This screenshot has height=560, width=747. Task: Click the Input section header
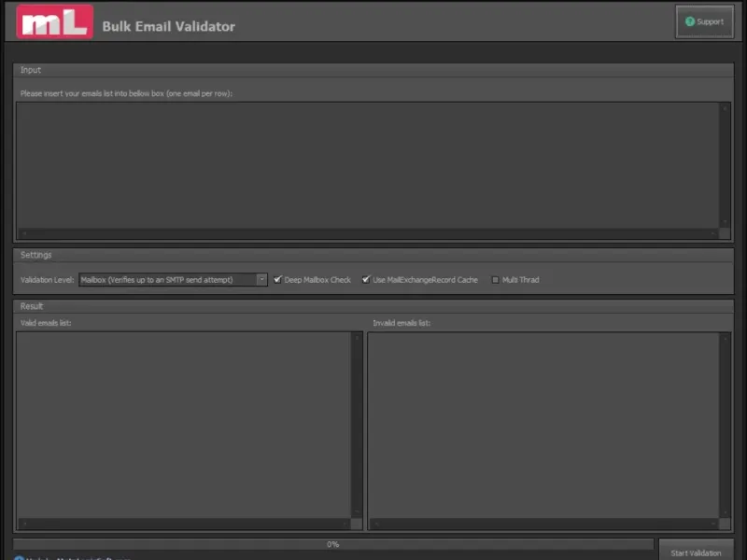click(x=373, y=70)
